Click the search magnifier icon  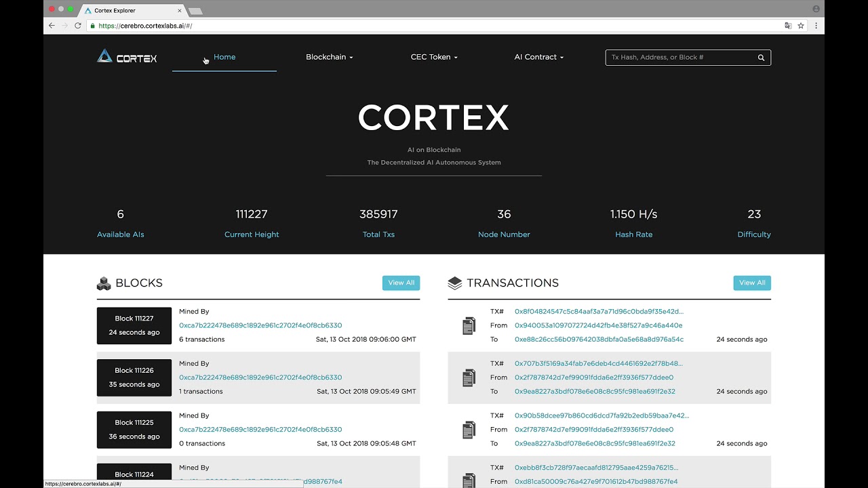click(x=761, y=58)
